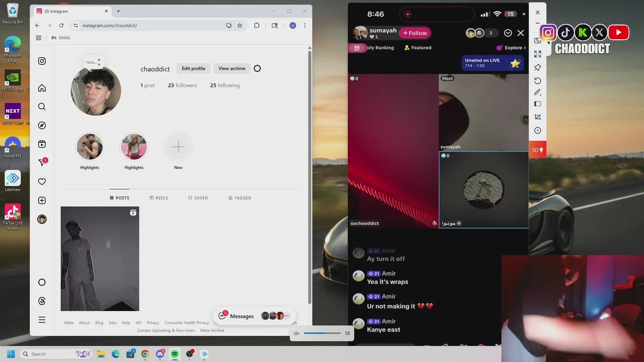The height and width of the screenshot is (362, 644).
Task: Click the About footer link
Action: coord(84,323)
